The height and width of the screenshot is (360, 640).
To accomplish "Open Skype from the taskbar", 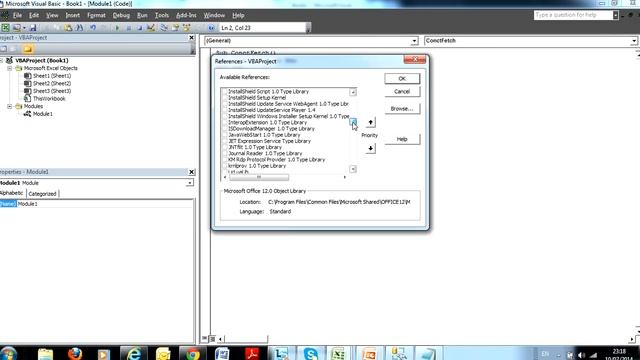I will click(311, 353).
